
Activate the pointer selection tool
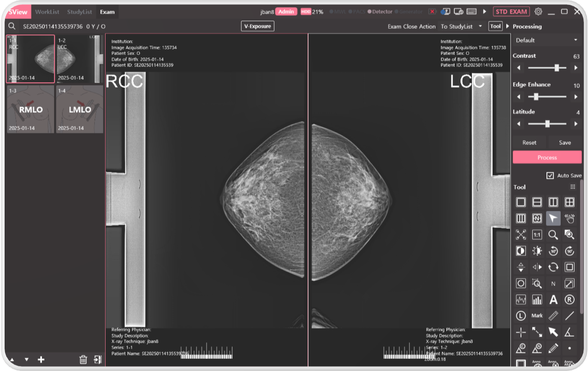tap(553, 218)
